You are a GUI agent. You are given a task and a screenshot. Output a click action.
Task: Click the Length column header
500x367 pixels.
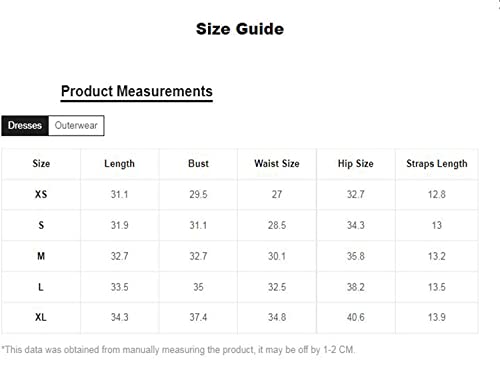(119, 164)
